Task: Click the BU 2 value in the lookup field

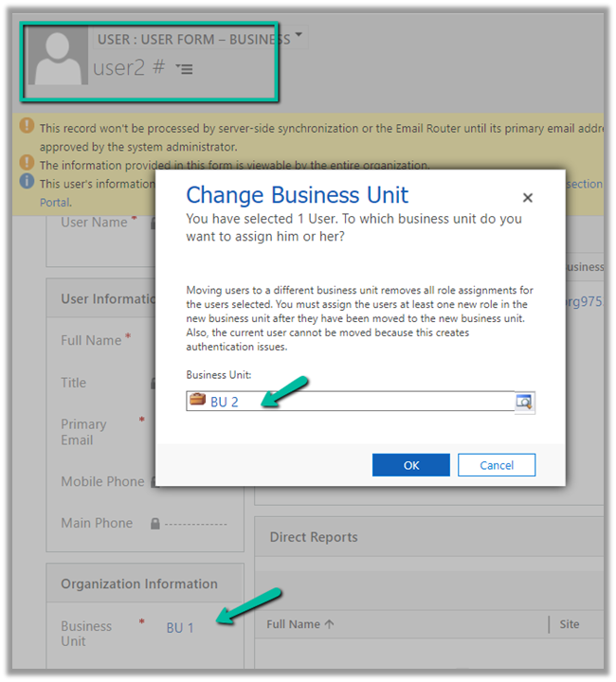Action: [225, 402]
